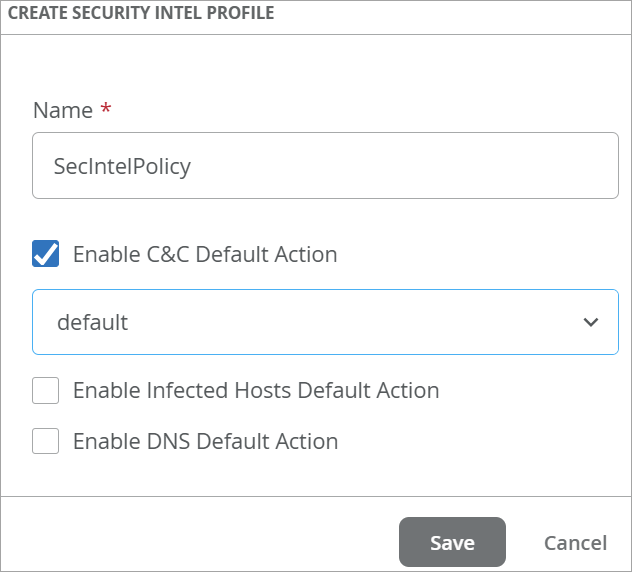Tick the Enable DNS Default Action checkbox
Screen dimensions: 632x572
[46, 441]
